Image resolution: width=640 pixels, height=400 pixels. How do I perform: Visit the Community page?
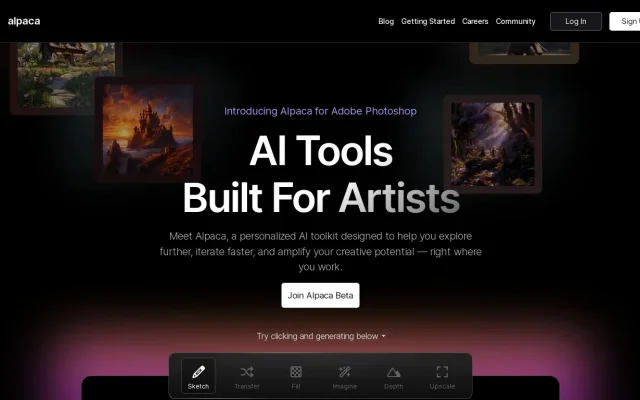tap(515, 21)
